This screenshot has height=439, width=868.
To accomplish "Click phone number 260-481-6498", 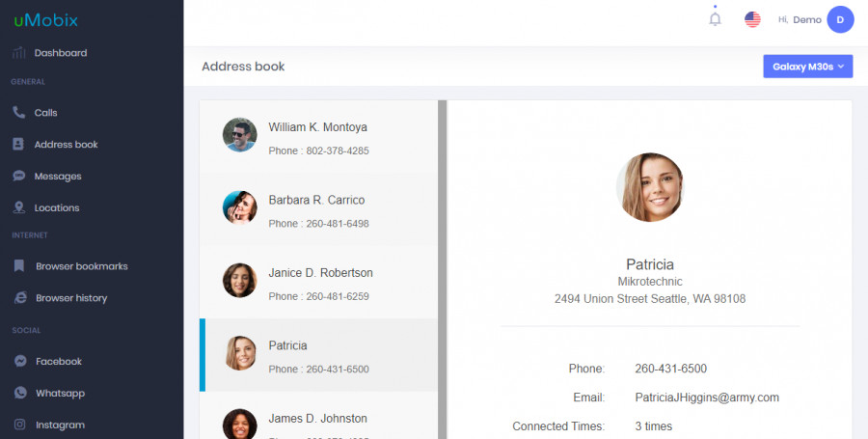I will coord(338,224).
